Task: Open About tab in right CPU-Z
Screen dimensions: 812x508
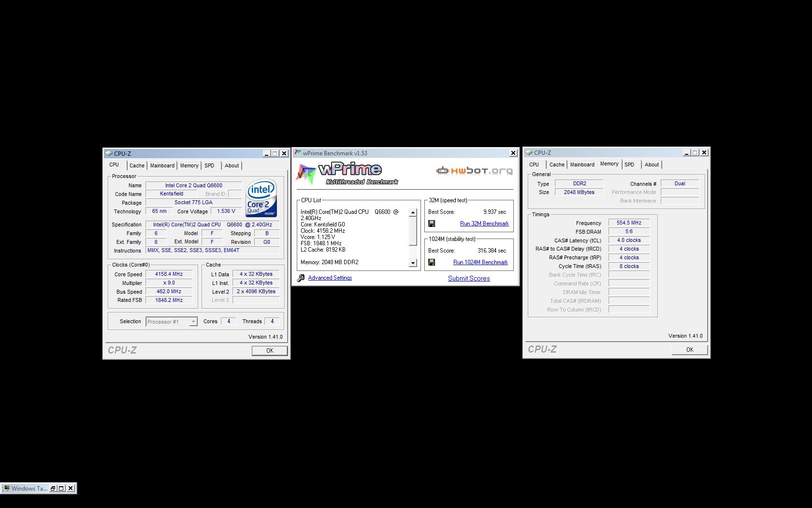Action: (652, 164)
